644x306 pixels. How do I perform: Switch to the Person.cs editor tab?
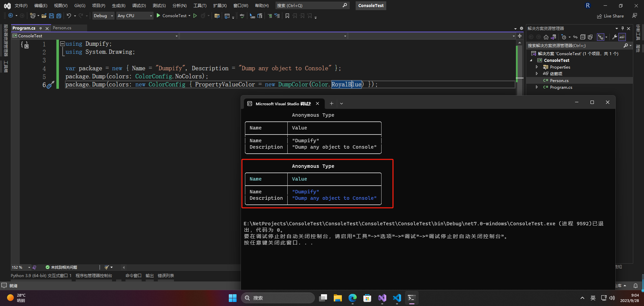point(62,28)
